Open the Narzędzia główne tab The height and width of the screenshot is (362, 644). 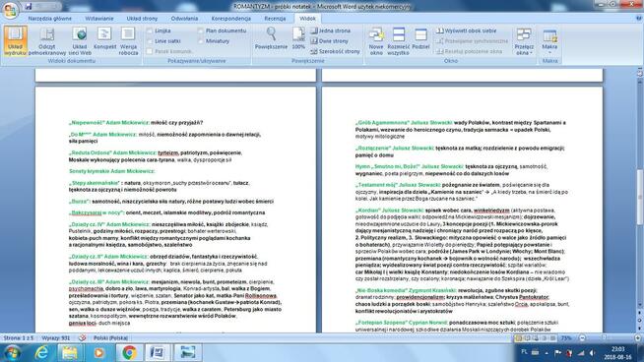coord(49,19)
